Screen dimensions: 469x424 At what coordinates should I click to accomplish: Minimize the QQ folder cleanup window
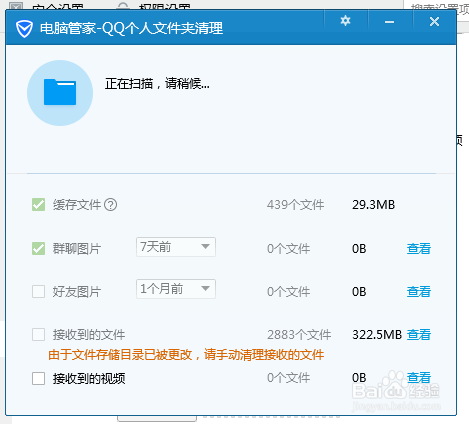(389, 22)
